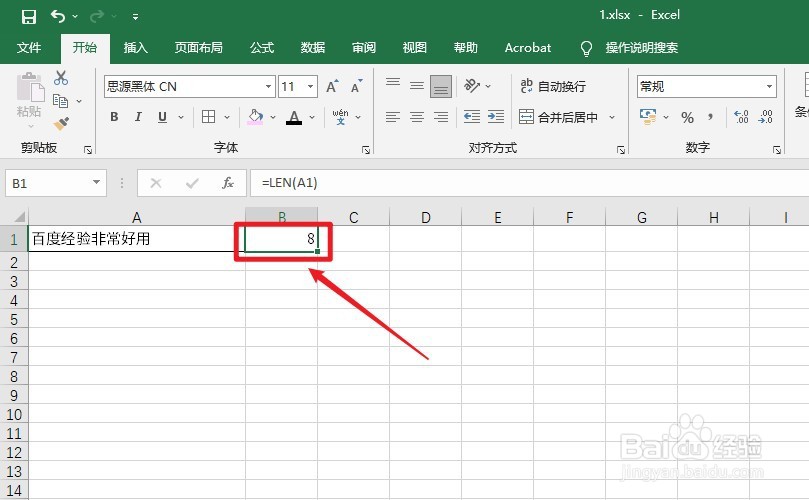Toggle Underline formatting
The image size is (809, 500).
pyautogui.click(x=162, y=117)
